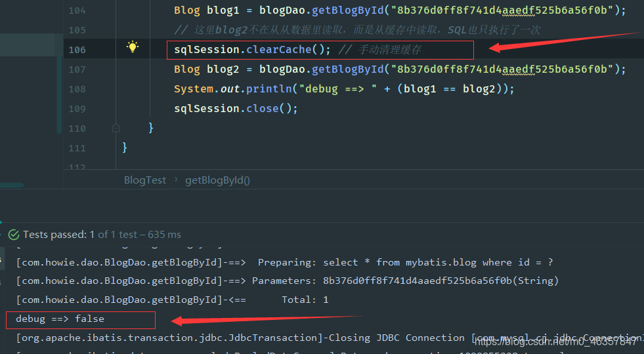Click the 'Total: 1' log line

click(x=173, y=300)
